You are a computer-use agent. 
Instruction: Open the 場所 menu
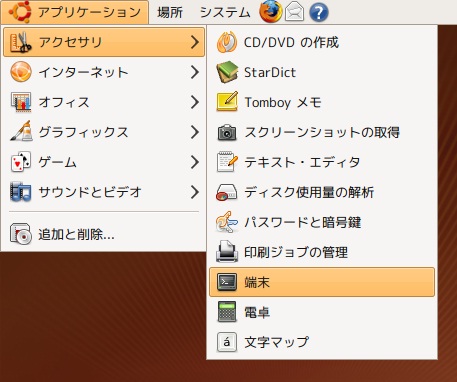(170, 13)
